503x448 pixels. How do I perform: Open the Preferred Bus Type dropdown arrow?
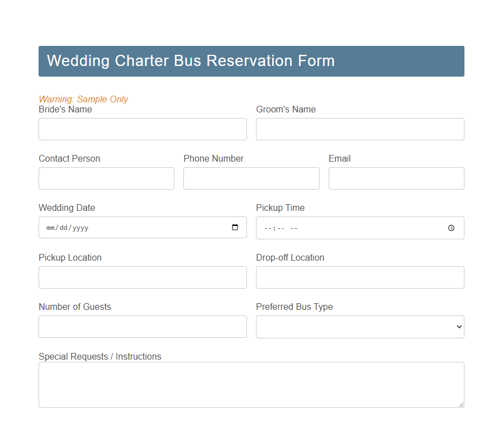click(457, 327)
